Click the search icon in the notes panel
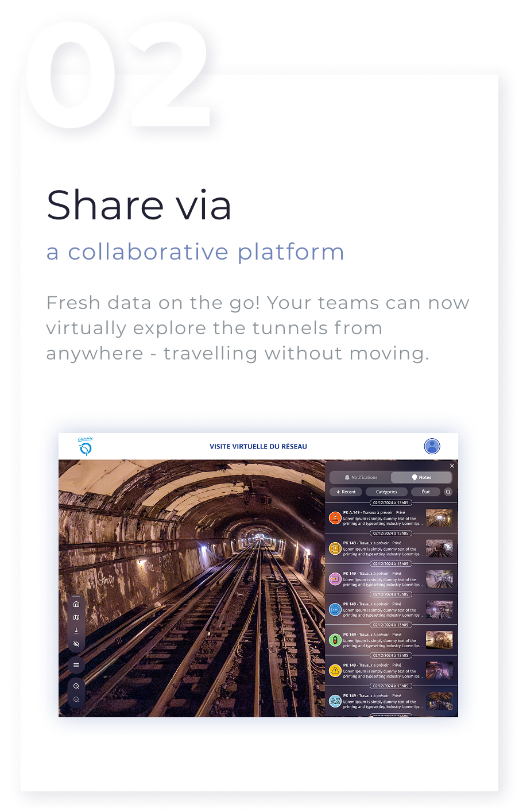This screenshot has height=812, width=519. 448,492
